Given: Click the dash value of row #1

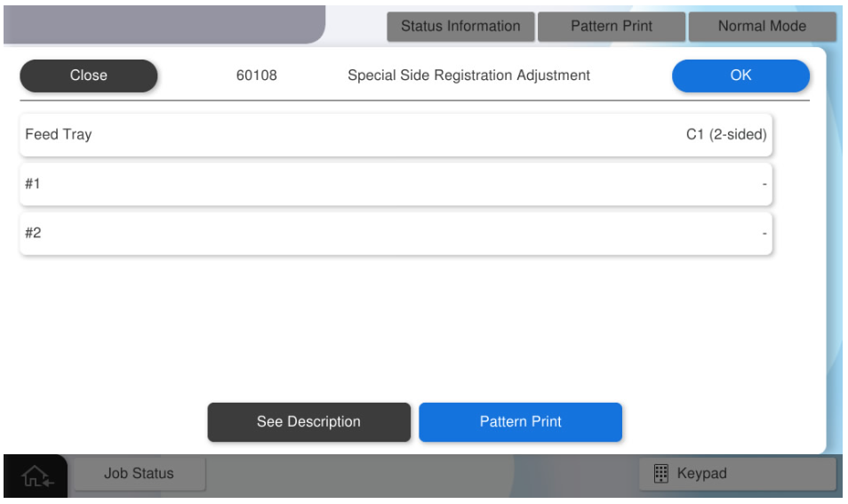Looking at the screenshot, I should click(764, 185).
